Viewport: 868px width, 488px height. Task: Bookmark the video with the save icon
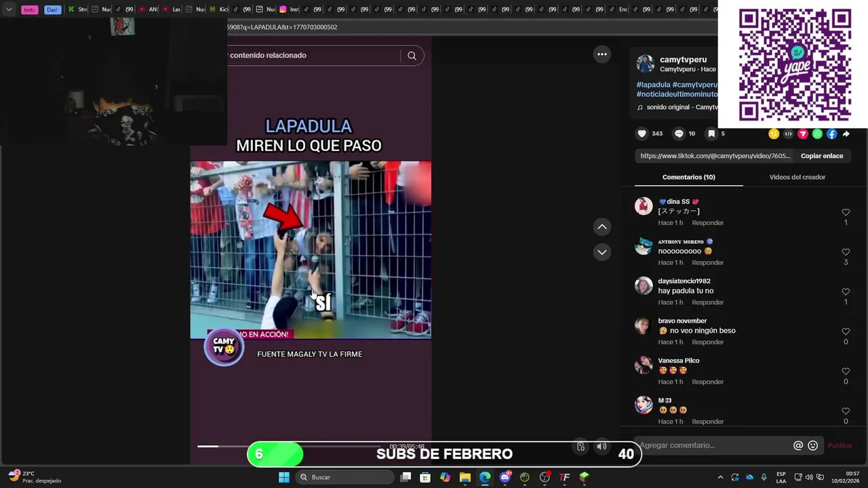click(x=711, y=134)
